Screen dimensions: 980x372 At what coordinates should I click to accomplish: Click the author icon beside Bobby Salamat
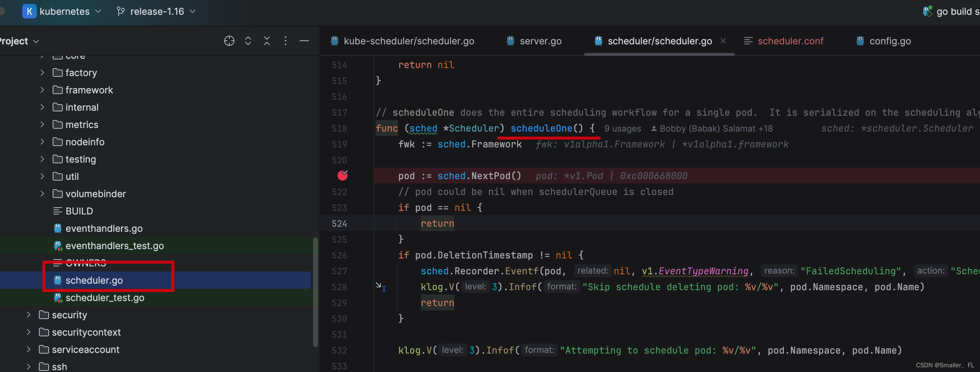pyautogui.click(x=654, y=129)
